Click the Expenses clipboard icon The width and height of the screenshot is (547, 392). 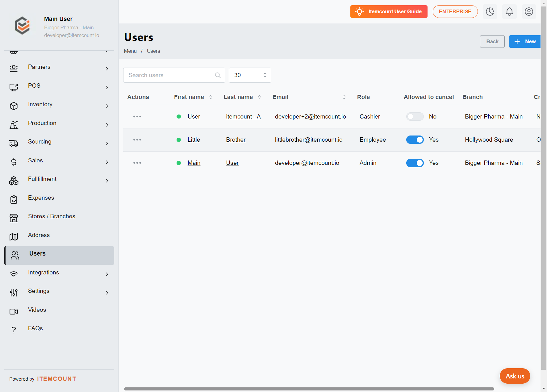(14, 199)
